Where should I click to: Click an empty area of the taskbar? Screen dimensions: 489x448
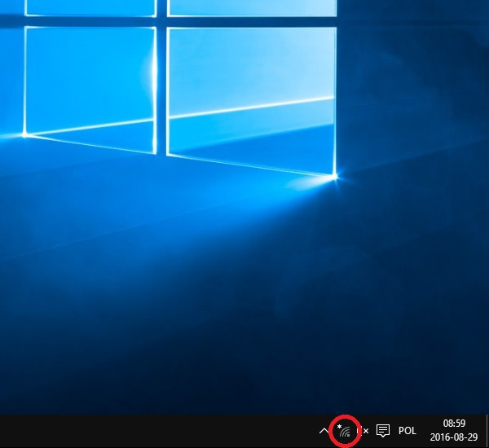pos(163,431)
